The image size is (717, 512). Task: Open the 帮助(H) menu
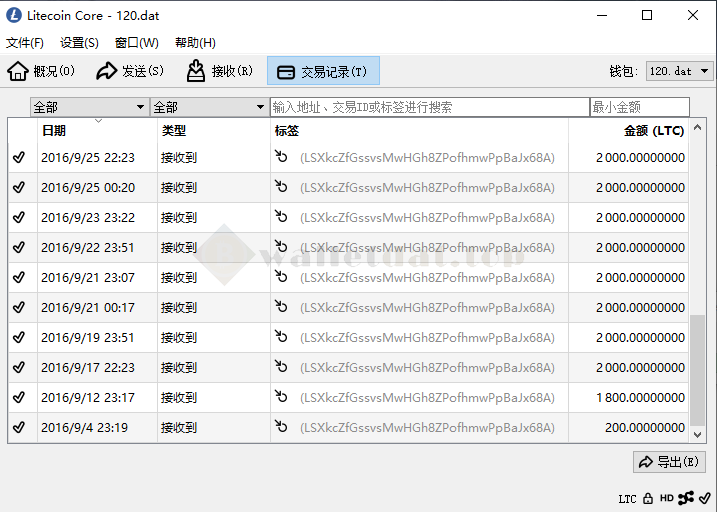[194, 43]
